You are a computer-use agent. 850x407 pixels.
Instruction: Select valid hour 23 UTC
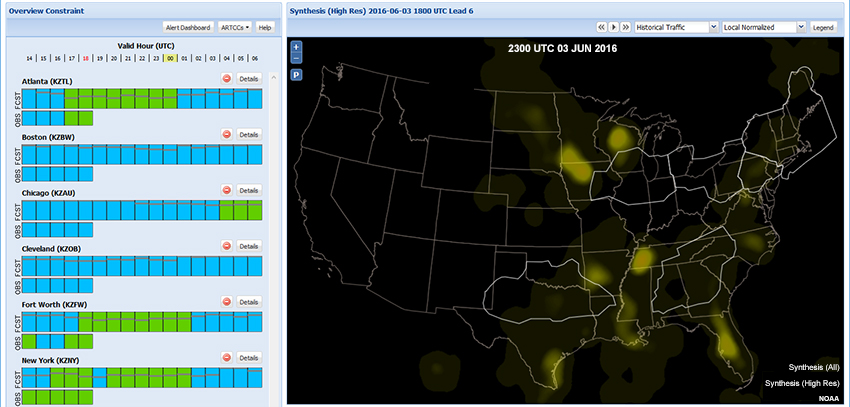tap(156, 59)
